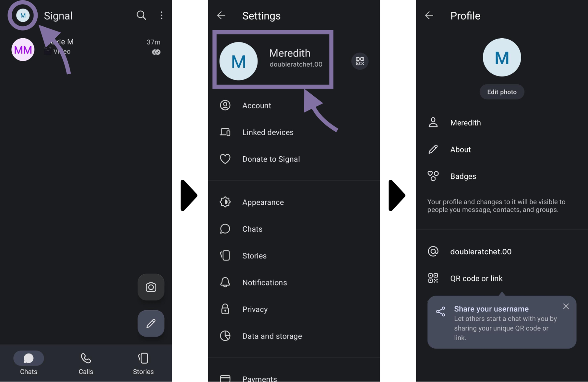Viewport: 588px width, 382px height.
Task: Click the @ username icon
Action: [x=433, y=251]
